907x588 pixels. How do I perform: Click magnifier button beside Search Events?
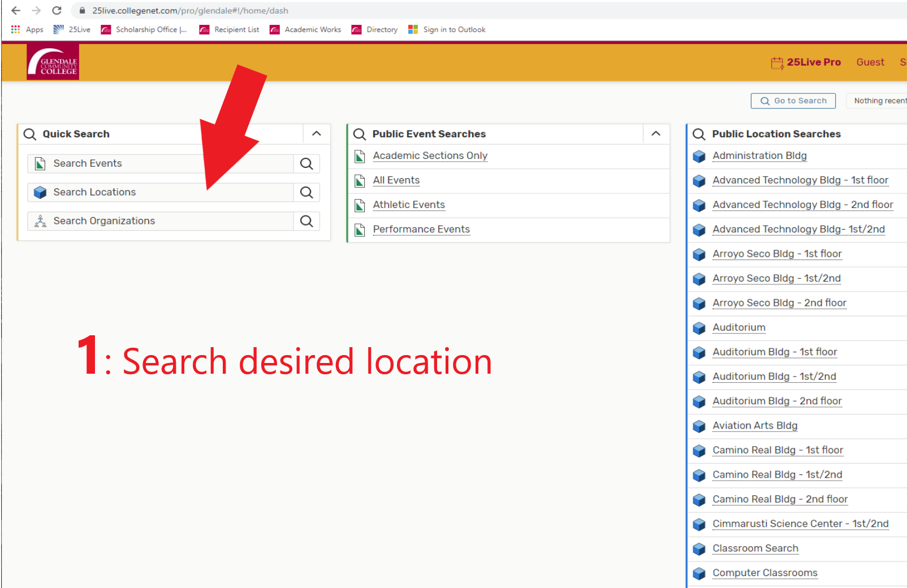click(x=306, y=163)
